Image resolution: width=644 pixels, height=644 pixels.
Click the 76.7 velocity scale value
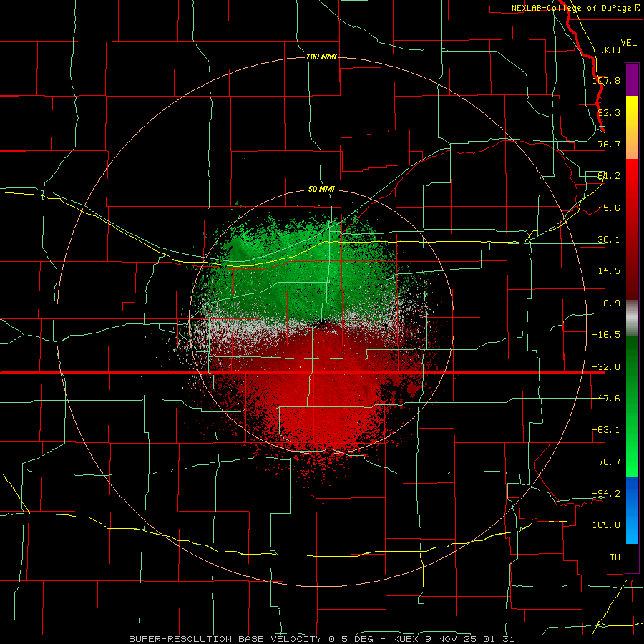(609, 144)
